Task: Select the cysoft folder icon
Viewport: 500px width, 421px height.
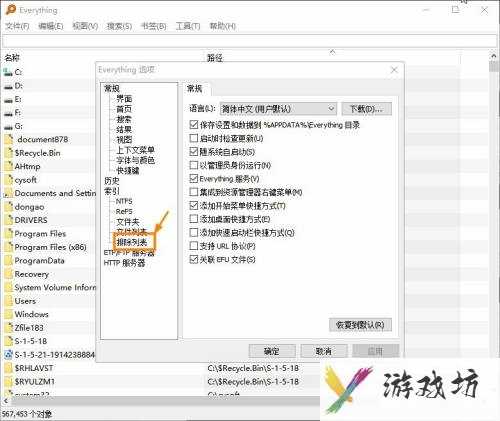Action: tap(9, 180)
